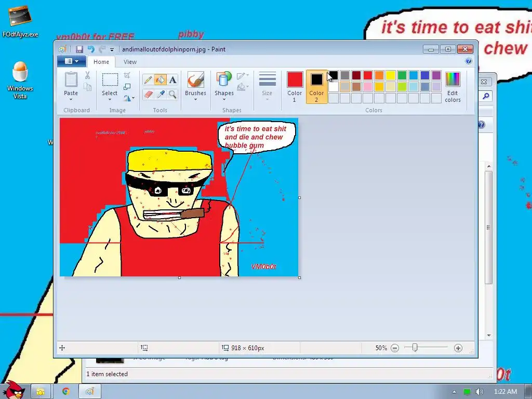
Task: Switch to the View ribbon tab
Action: click(130, 62)
